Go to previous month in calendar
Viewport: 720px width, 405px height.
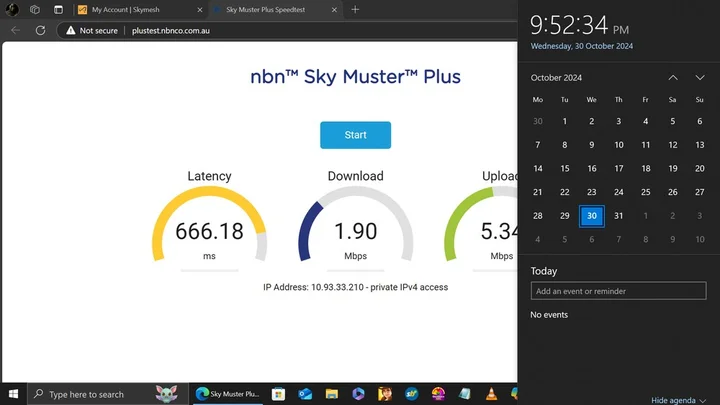[673, 77]
